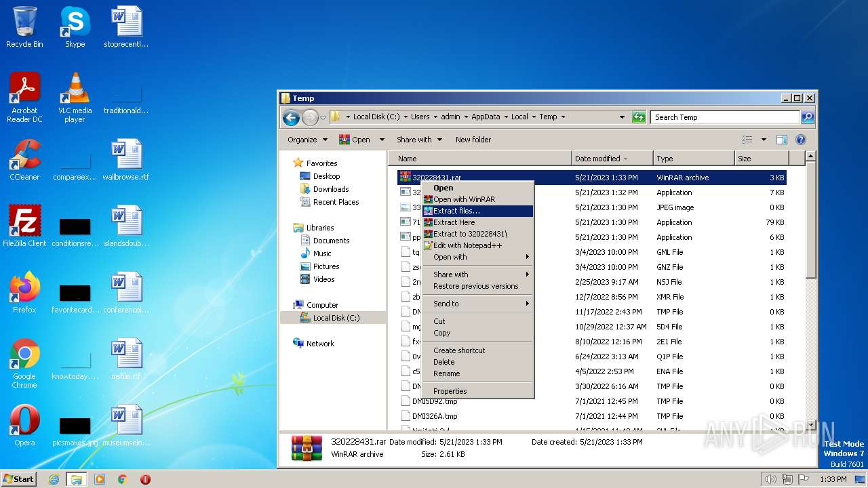Image resolution: width=868 pixels, height=488 pixels.
Task: Select Desktop under Favorites
Action: point(326,176)
